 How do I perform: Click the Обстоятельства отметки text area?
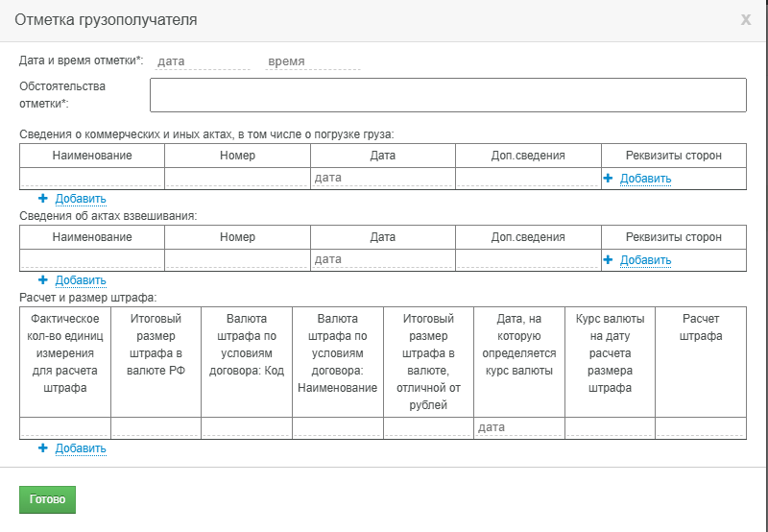click(448, 95)
